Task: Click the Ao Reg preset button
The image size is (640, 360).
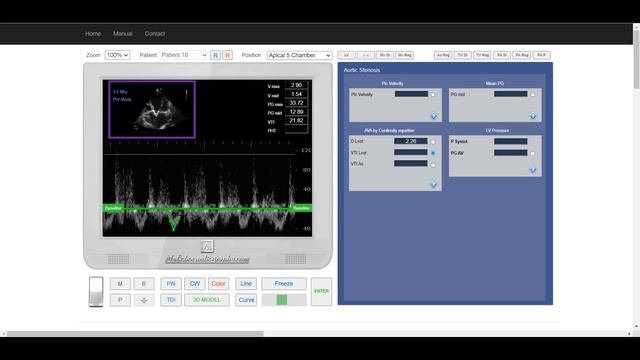Action: pos(443,55)
